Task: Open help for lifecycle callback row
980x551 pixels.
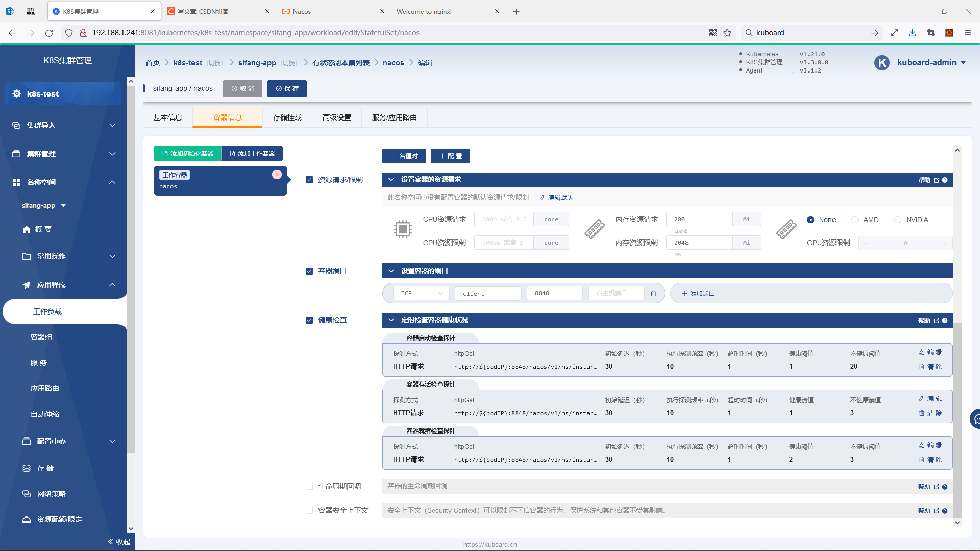Action: [x=933, y=486]
